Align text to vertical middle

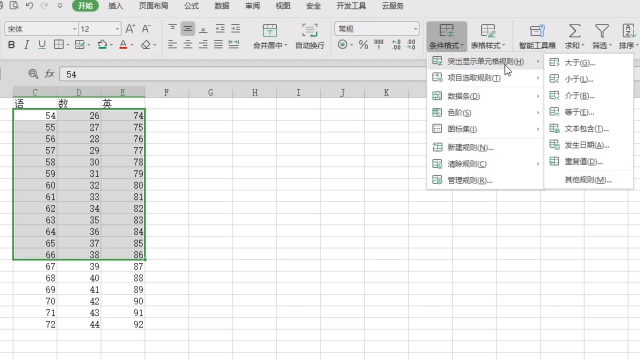point(188,29)
